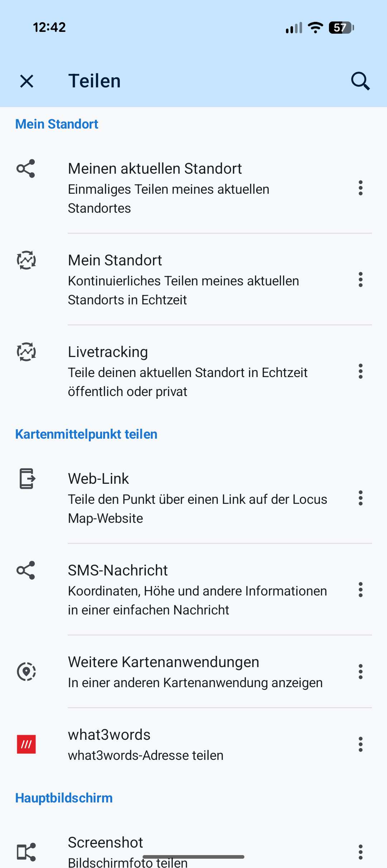Tap the SMS-Nachricht share icon
Viewport: 387px width, 868px height.
(26, 570)
